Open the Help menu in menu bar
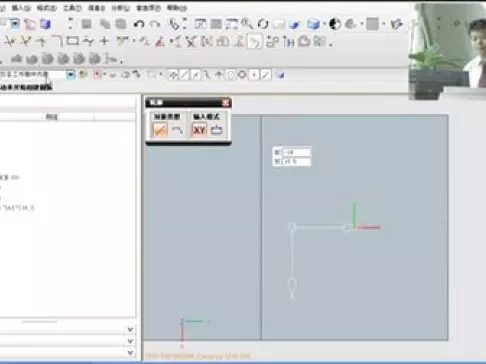This screenshot has width=486, height=364. [x=177, y=8]
